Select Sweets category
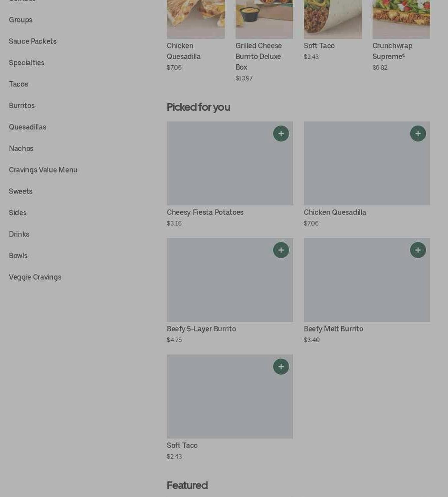Image resolution: width=448 pixels, height=497 pixels. (x=21, y=192)
